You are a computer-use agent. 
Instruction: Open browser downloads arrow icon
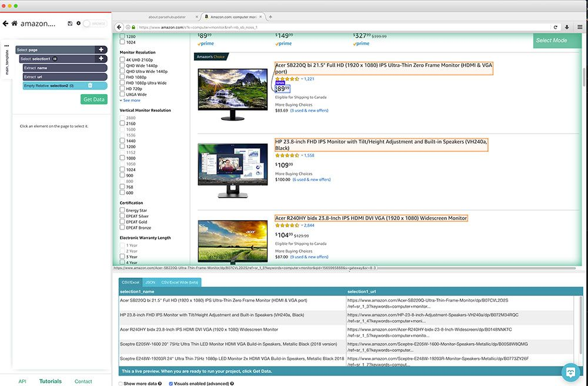click(567, 27)
